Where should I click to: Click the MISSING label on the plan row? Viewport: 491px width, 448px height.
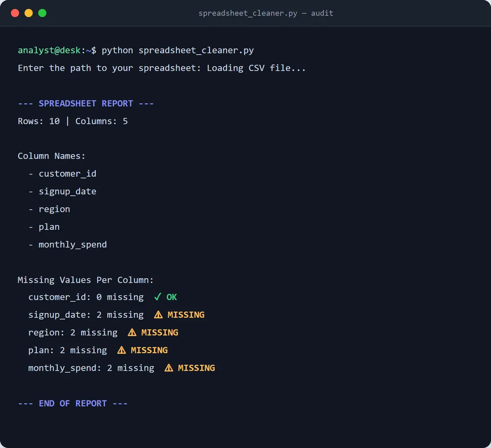[x=149, y=350]
